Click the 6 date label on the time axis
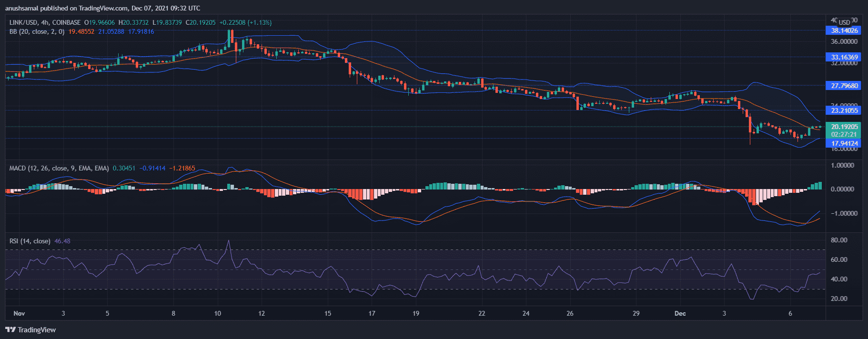The height and width of the screenshot is (339, 868). 790,313
